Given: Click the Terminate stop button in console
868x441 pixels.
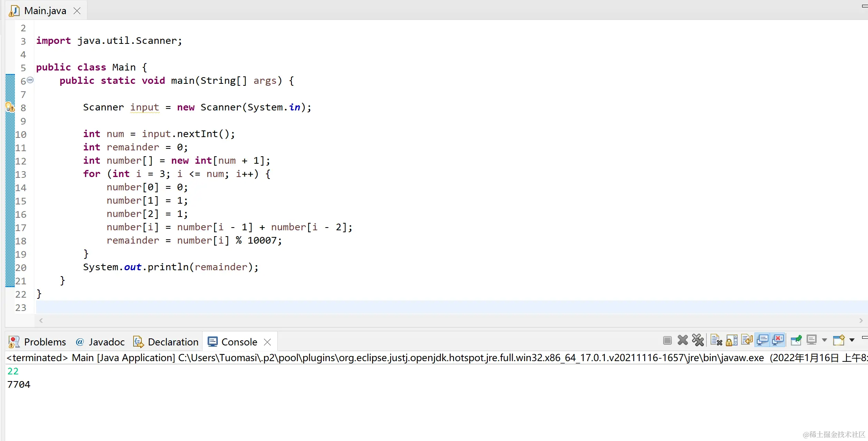Looking at the screenshot, I should [x=667, y=340].
